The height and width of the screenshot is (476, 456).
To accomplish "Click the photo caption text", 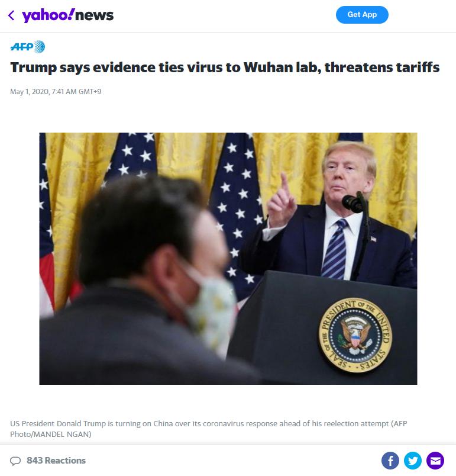I will tap(208, 429).
